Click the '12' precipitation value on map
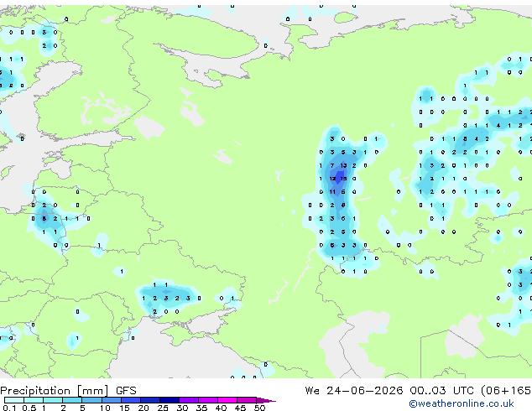The image size is (532, 411). pos(332,179)
